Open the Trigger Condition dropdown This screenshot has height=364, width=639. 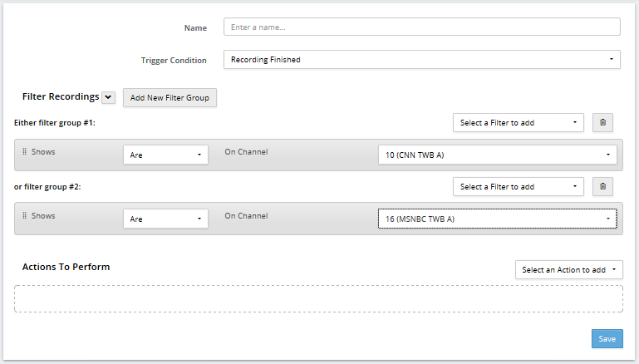pyautogui.click(x=422, y=60)
